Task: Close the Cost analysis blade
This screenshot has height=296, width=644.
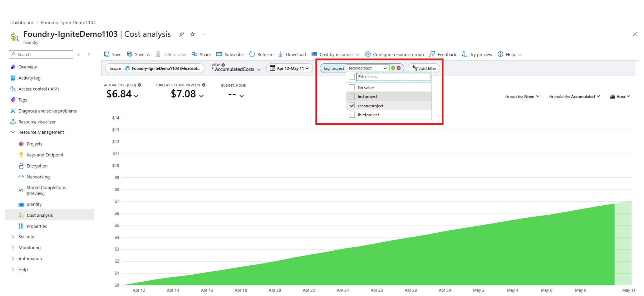Action: coord(635,34)
